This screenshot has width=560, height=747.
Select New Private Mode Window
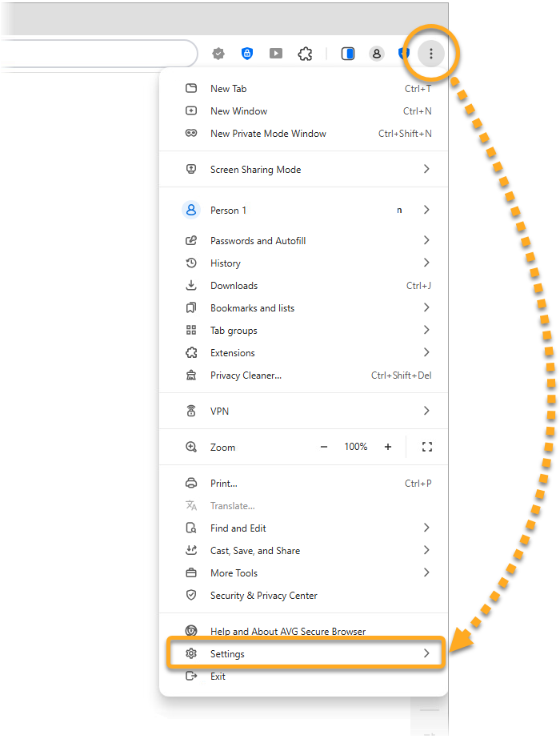(268, 134)
